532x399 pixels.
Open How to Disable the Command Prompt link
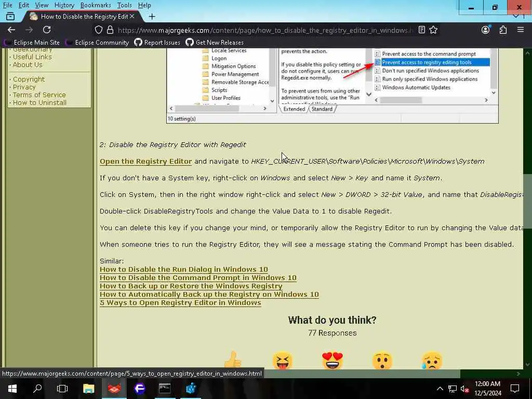coord(198,277)
